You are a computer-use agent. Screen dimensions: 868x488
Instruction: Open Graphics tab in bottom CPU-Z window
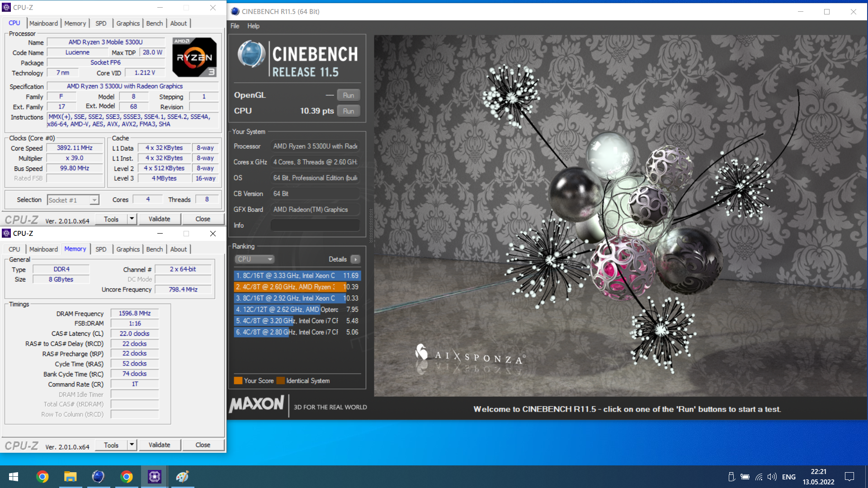tap(128, 249)
